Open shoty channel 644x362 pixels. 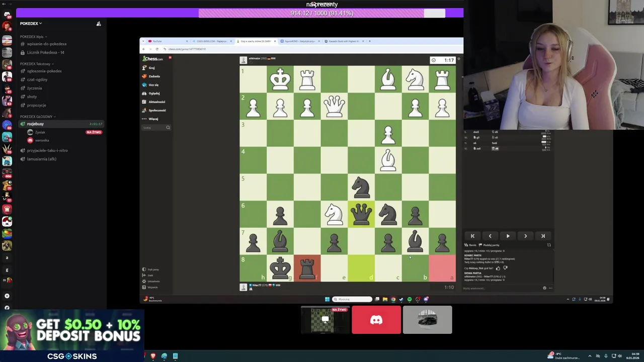pyautogui.click(x=32, y=97)
